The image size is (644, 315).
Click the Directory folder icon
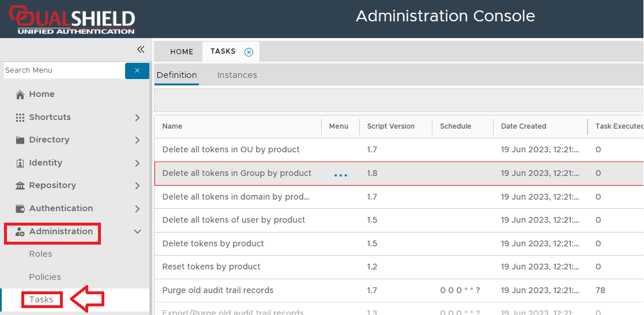point(20,140)
